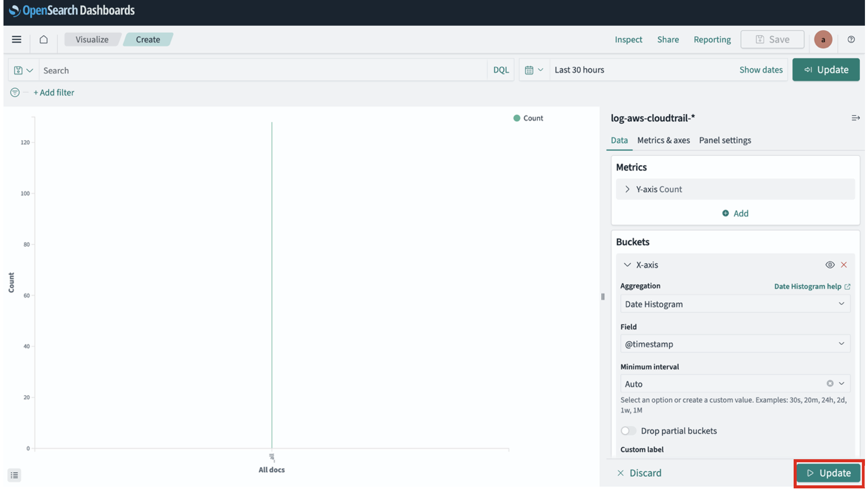
Task: Enable Drop partial buckets switch
Action: [x=628, y=430]
